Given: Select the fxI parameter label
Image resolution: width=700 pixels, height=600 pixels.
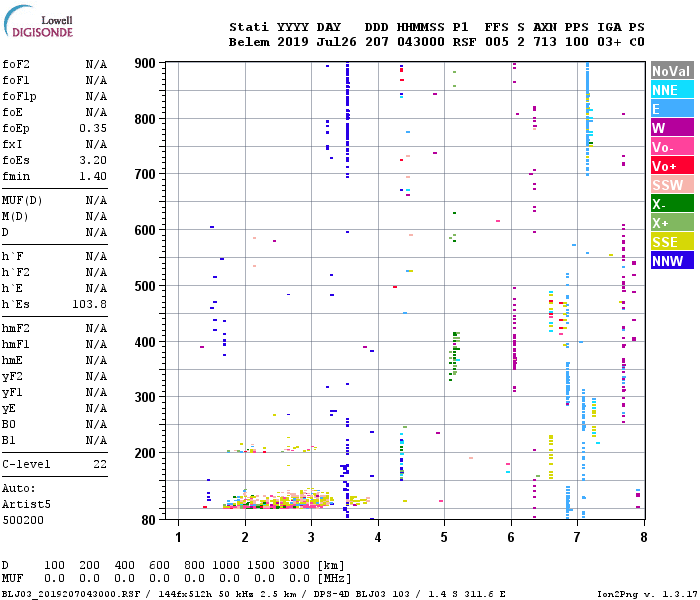Looking at the screenshot, I should [x=12, y=144].
